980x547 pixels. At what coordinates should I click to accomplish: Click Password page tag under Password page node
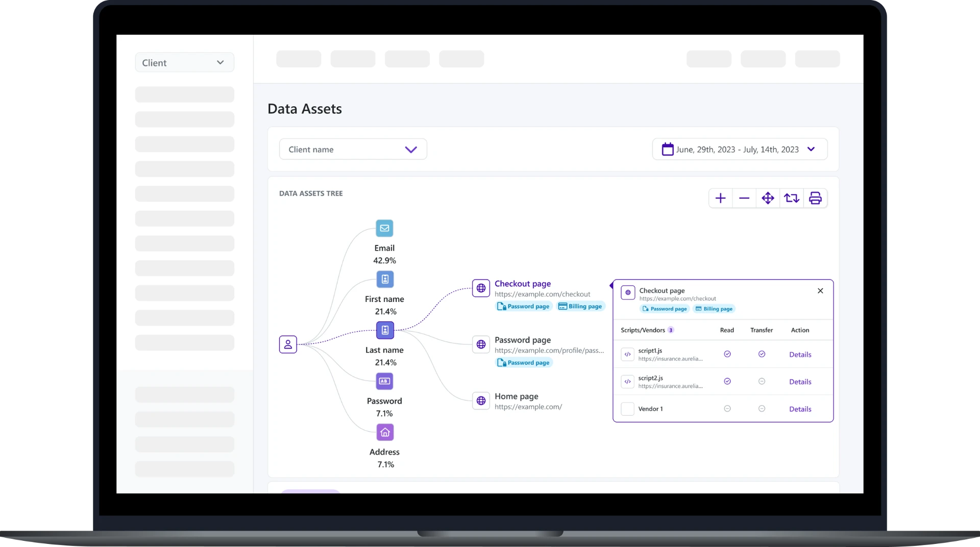pos(524,363)
